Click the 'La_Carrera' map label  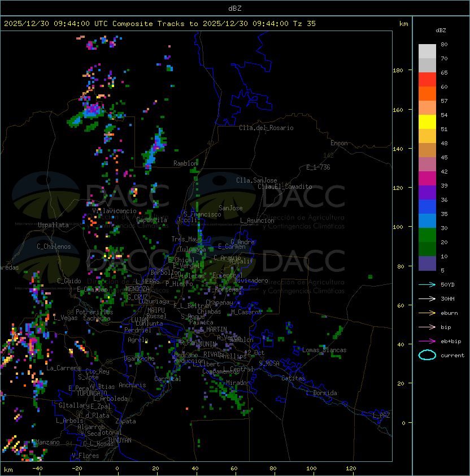(x=63, y=368)
